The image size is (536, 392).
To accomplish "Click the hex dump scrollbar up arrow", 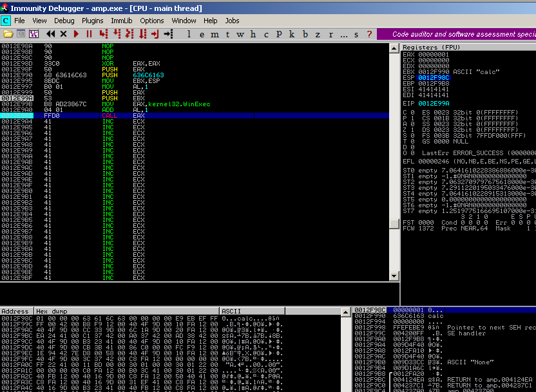I will (x=345, y=312).
